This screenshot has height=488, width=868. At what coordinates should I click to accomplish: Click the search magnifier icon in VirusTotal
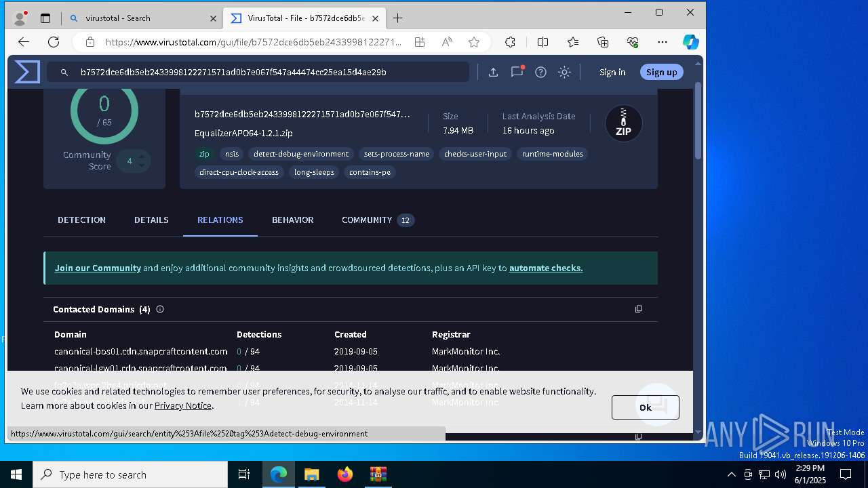point(64,72)
